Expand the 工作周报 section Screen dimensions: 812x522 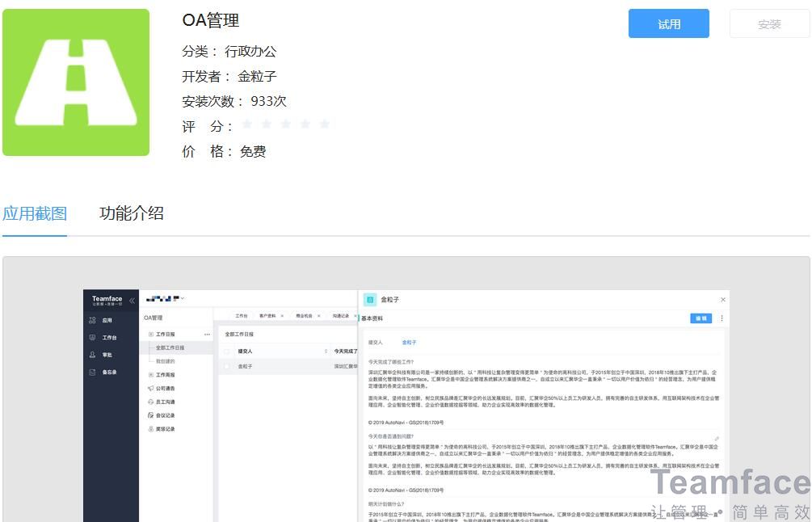(x=149, y=374)
